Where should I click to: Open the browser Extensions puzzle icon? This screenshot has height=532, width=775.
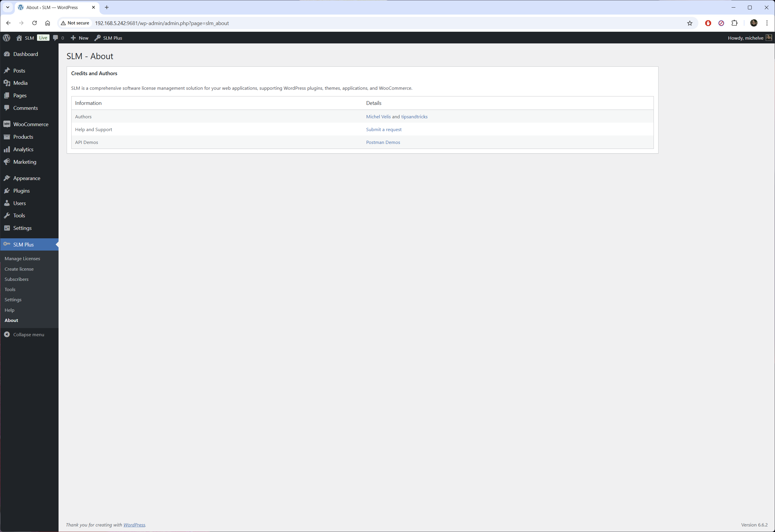pyautogui.click(x=734, y=23)
